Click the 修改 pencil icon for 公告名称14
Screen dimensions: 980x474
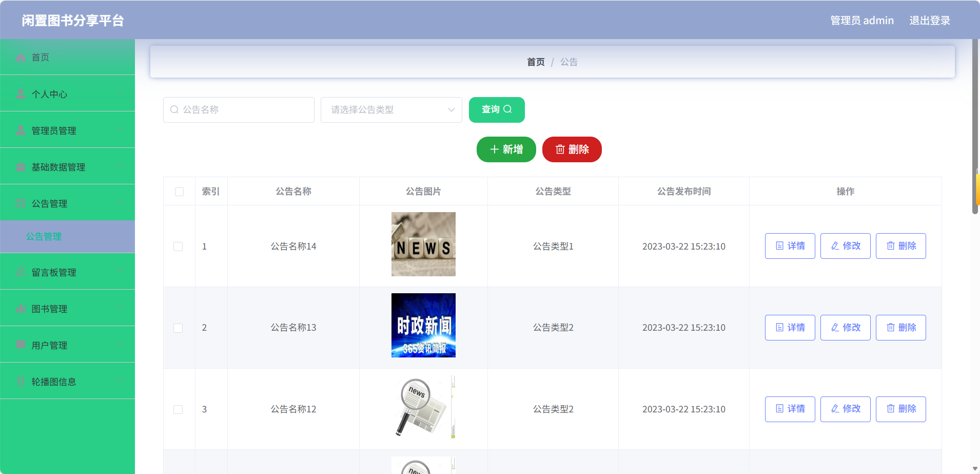point(835,246)
